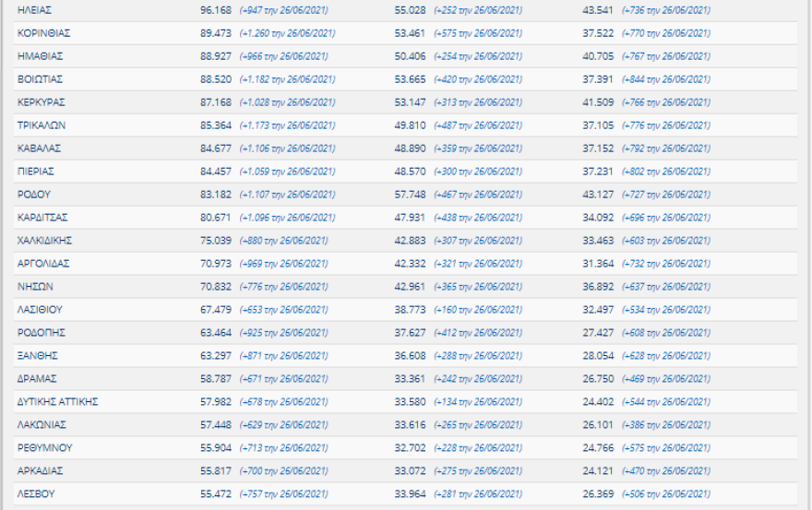The height and width of the screenshot is (510, 812).
Task: Click the ΞΑΝΘΗΣ region name
Action: (38, 356)
